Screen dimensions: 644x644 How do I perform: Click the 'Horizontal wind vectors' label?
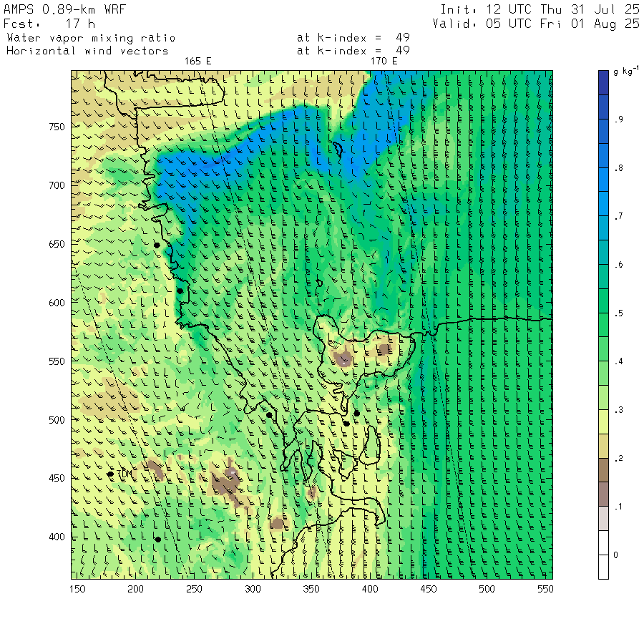click(x=87, y=51)
